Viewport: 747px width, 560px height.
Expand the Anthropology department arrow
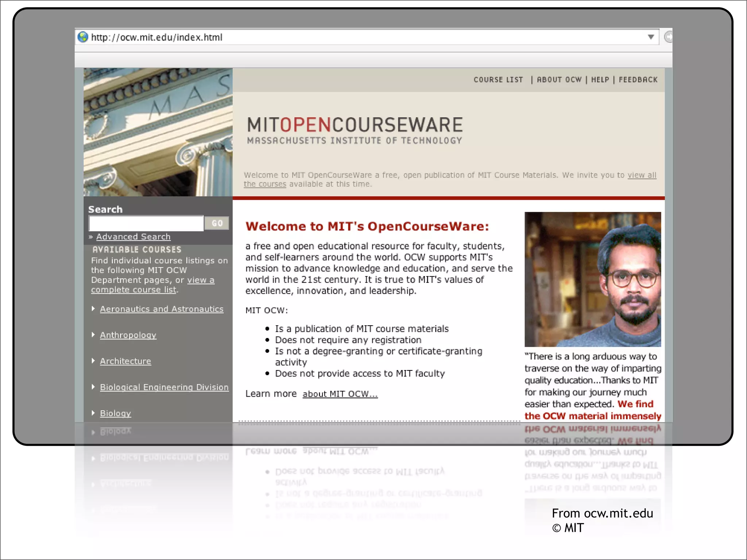(93, 335)
